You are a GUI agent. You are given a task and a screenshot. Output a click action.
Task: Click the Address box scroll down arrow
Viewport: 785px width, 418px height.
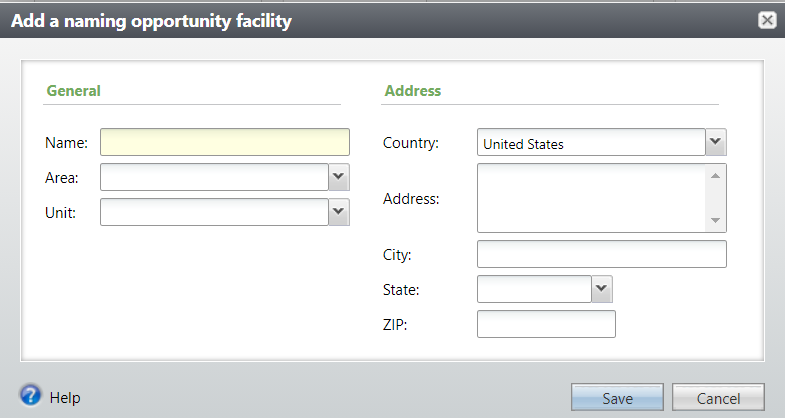click(x=715, y=220)
